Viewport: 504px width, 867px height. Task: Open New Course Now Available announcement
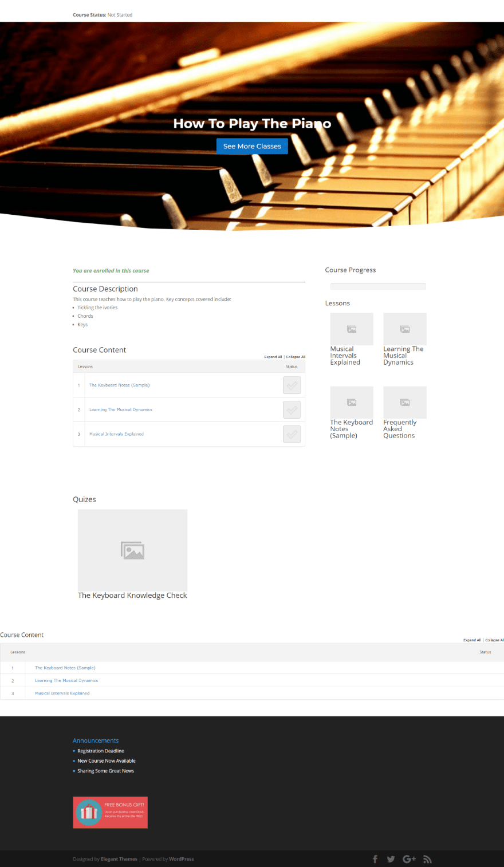(x=107, y=761)
